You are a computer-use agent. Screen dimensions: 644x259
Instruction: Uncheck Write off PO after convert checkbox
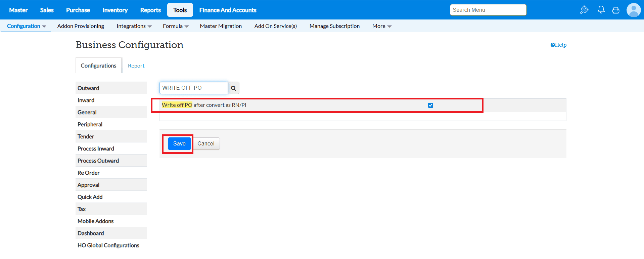pyautogui.click(x=430, y=105)
